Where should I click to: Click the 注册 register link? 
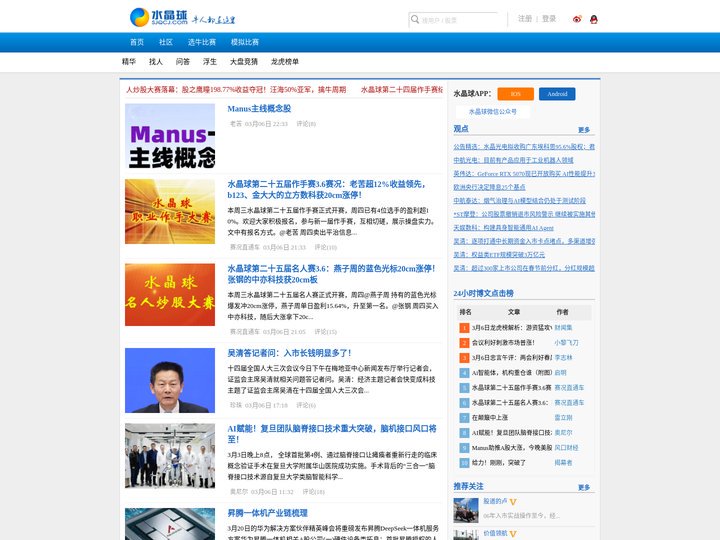pos(525,19)
